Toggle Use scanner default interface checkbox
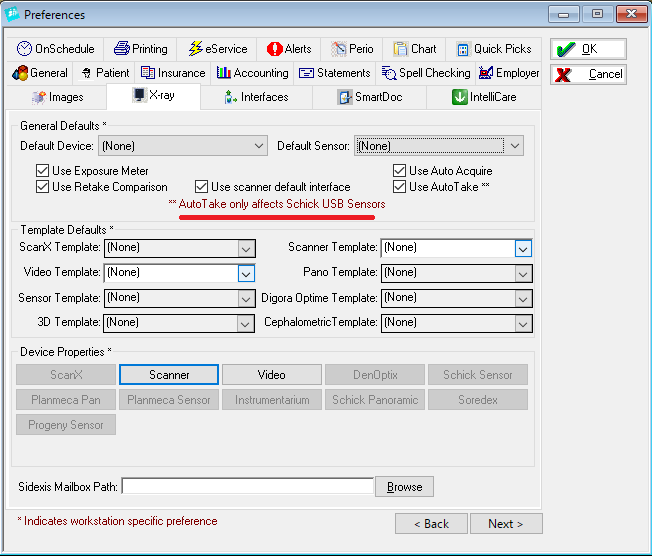 [x=201, y=186]
